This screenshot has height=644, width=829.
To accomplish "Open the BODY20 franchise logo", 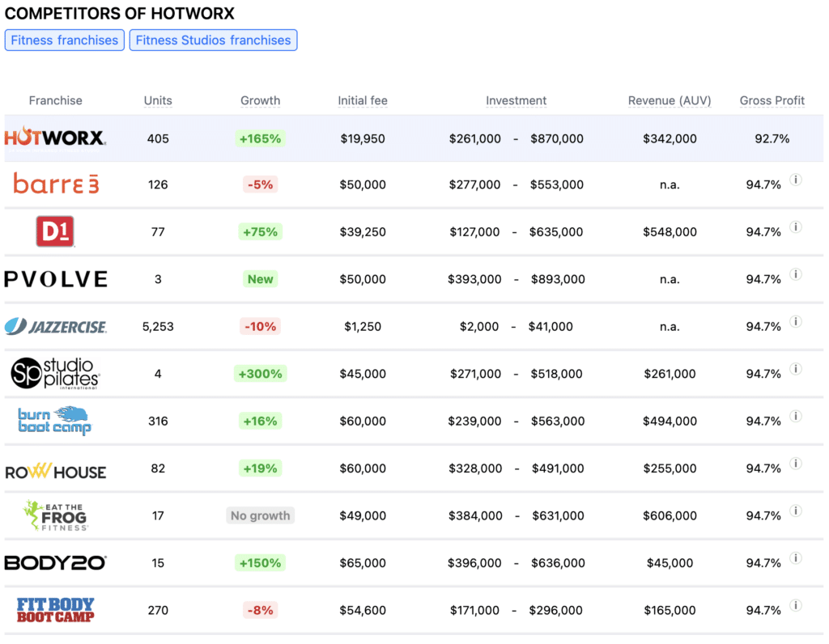I will coord(56,562).
